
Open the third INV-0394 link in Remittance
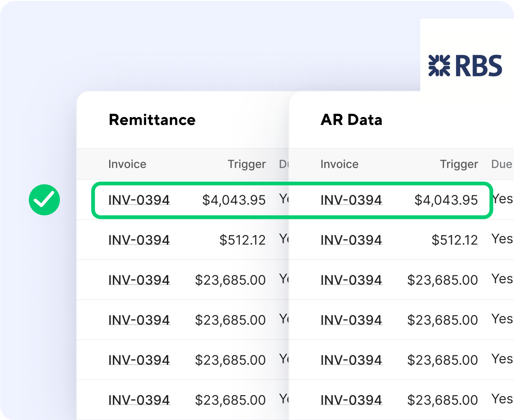click(x=139, y=280)
